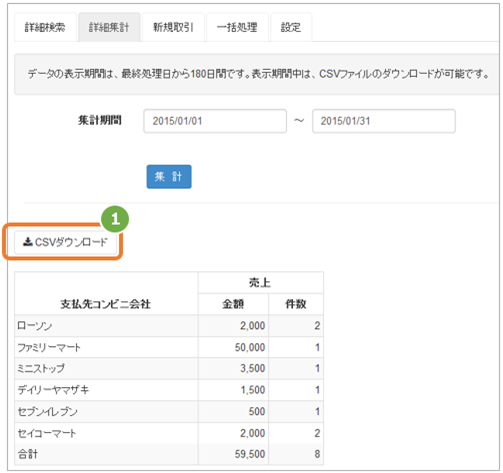Select the ローソン row name
The height and width of the screenshot is (473, 503).
[35, 326]
